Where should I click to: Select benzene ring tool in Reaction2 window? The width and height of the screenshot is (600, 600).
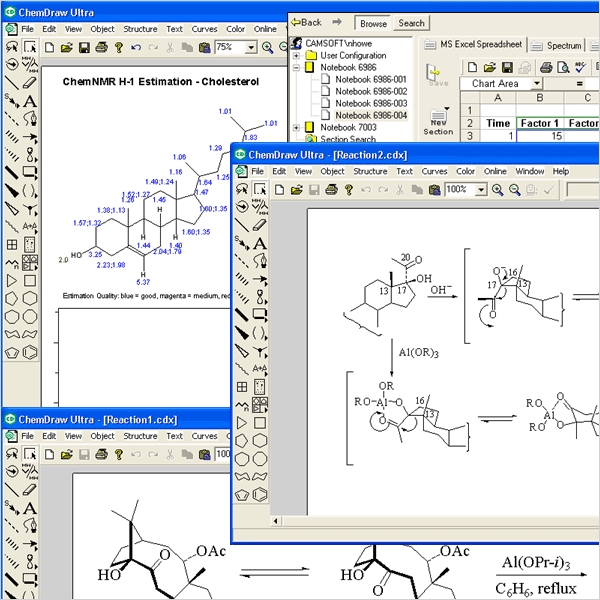pos(260,494)
